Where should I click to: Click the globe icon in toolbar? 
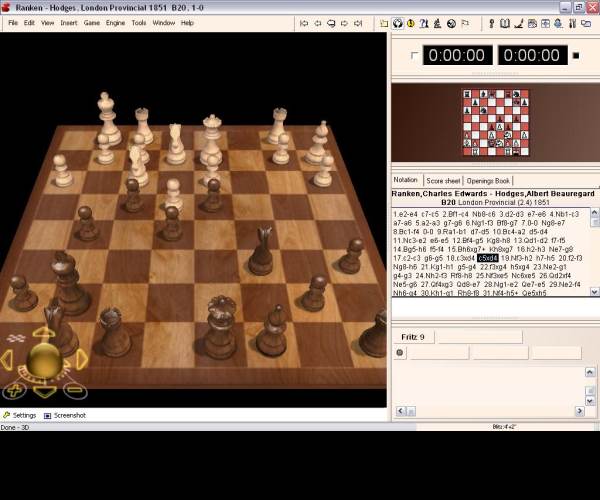(x=452, y=23)
